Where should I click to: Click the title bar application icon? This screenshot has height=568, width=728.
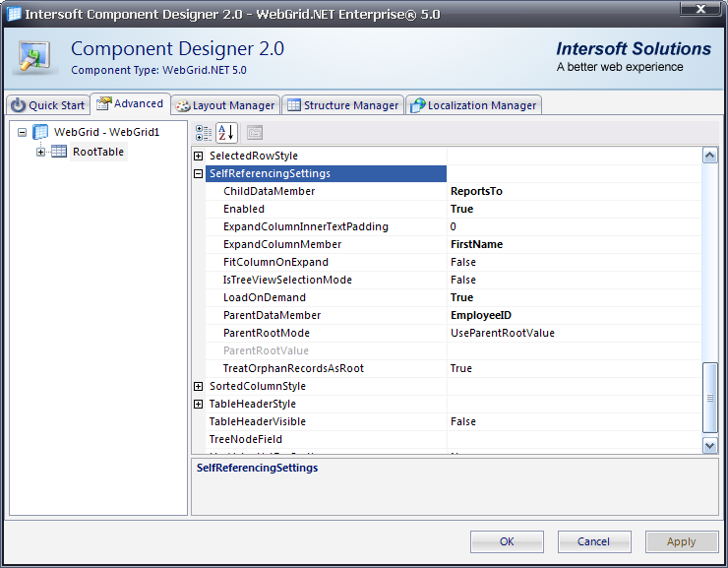point(14,14)
